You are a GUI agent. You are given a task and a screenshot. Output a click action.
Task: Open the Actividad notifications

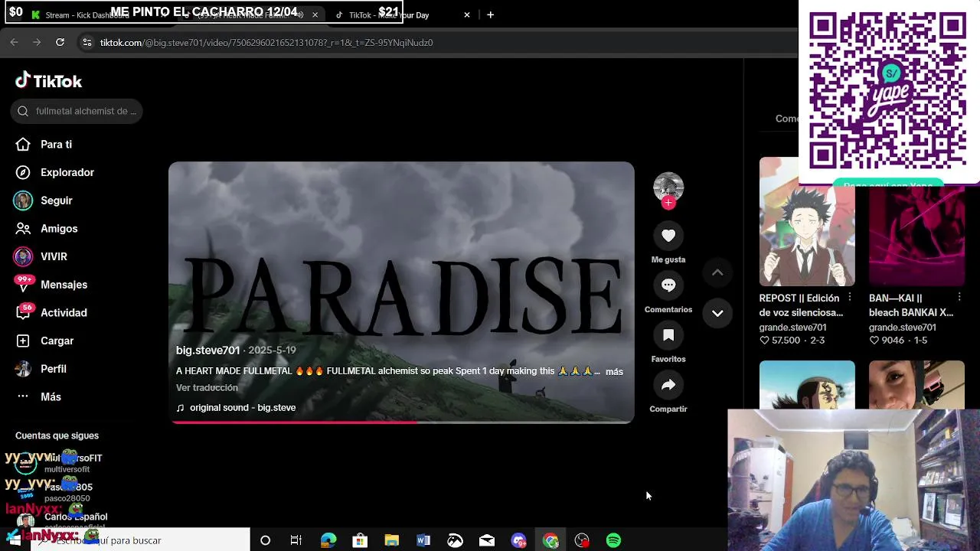(51, 312)
